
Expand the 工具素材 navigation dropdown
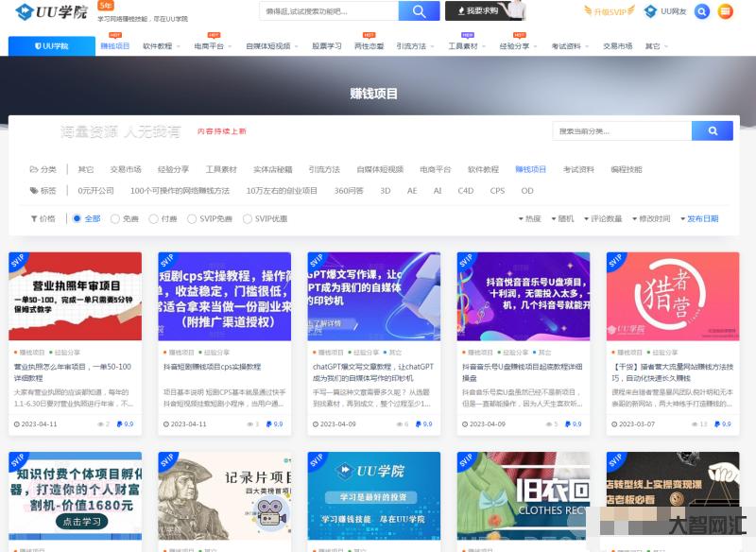tap(467, 46)
